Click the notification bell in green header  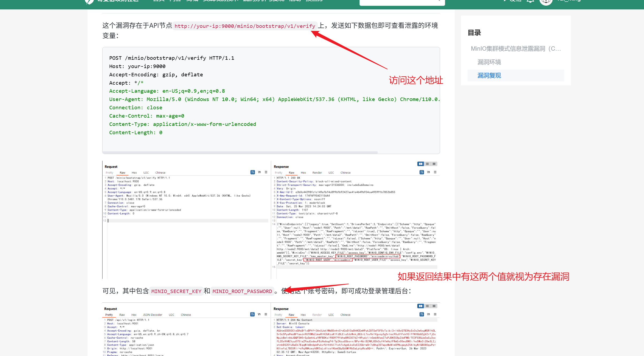530,1
